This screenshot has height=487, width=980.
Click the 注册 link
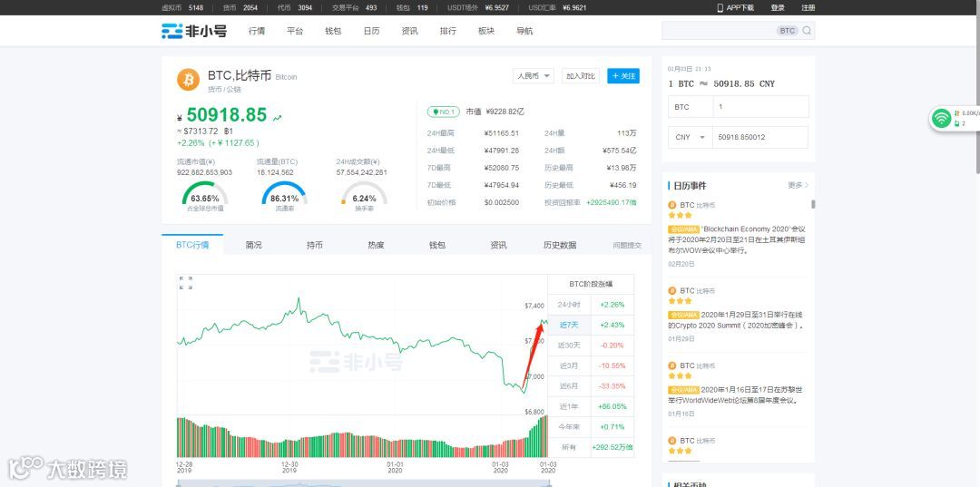808,7
